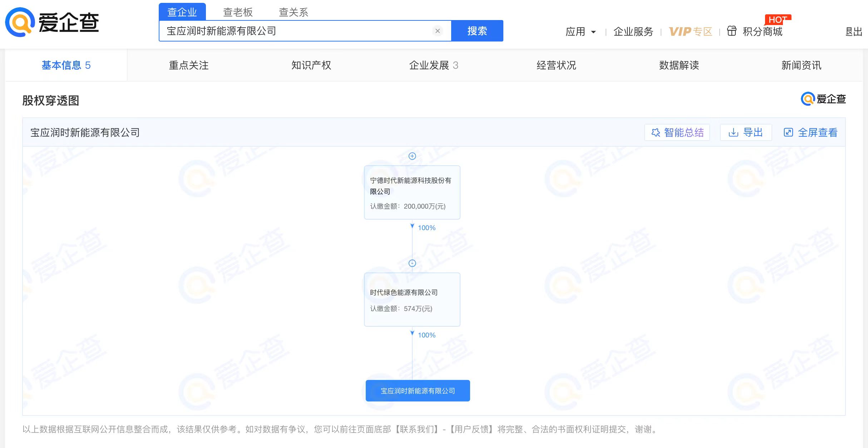This screenshot has height=448, width=868.
Task: Open the VIP专区 link
Action: click(690, 31)
